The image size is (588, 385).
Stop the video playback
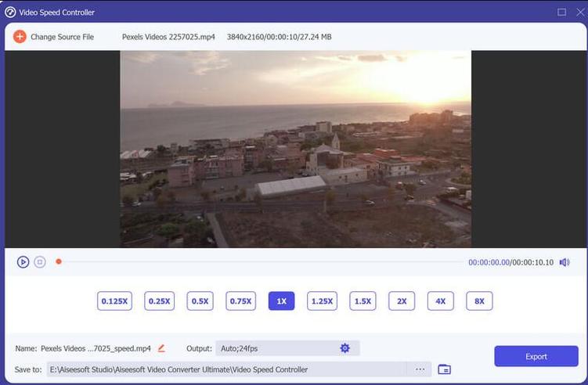40,261
